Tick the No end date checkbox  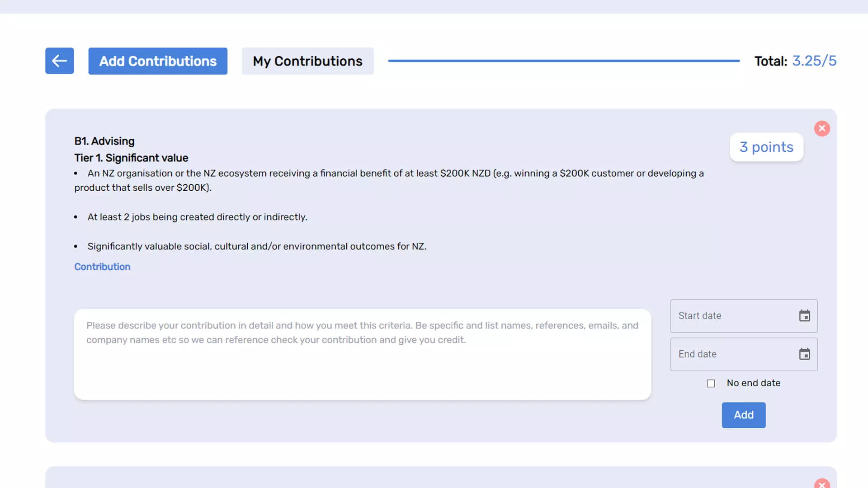point(711,384)
